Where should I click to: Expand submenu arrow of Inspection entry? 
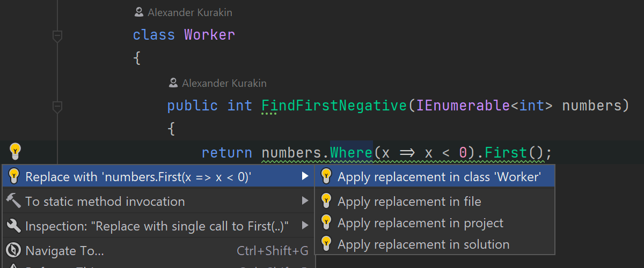pyautogui.click(x=305, y=226)
